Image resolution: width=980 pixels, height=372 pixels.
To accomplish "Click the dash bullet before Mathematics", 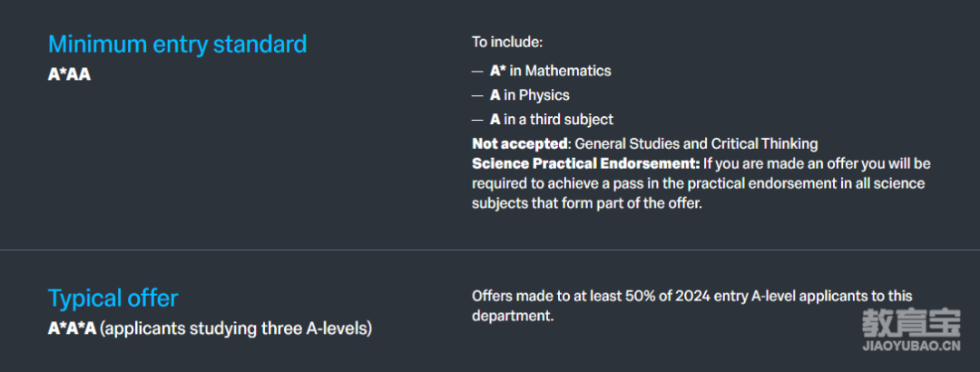I will coord(477,72).
